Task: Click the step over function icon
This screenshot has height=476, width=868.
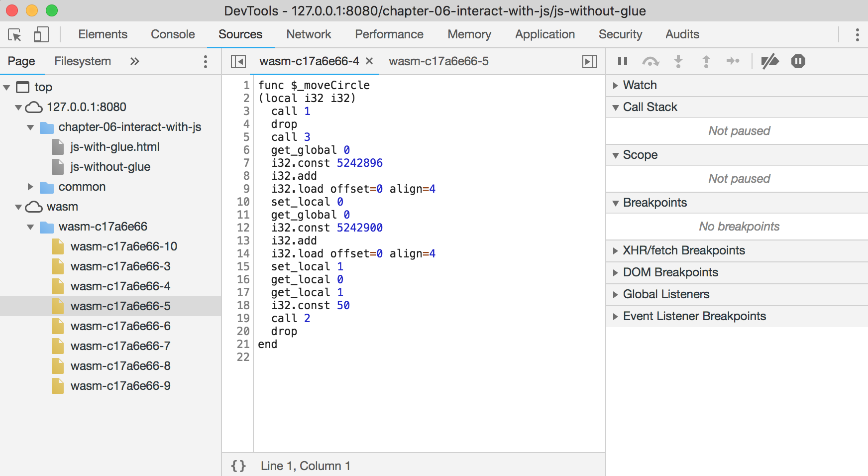Action: pos(651,61)
